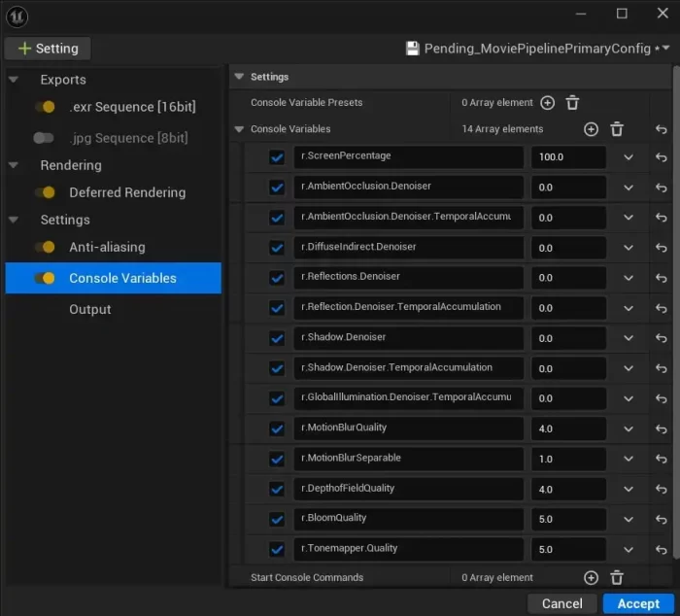Image resolution: width=680 pixels, height=616 pixels.
Task: Click the save icon beside Pending_MoviePipelinePrimaryConfig
Action: tap(413, 49)
